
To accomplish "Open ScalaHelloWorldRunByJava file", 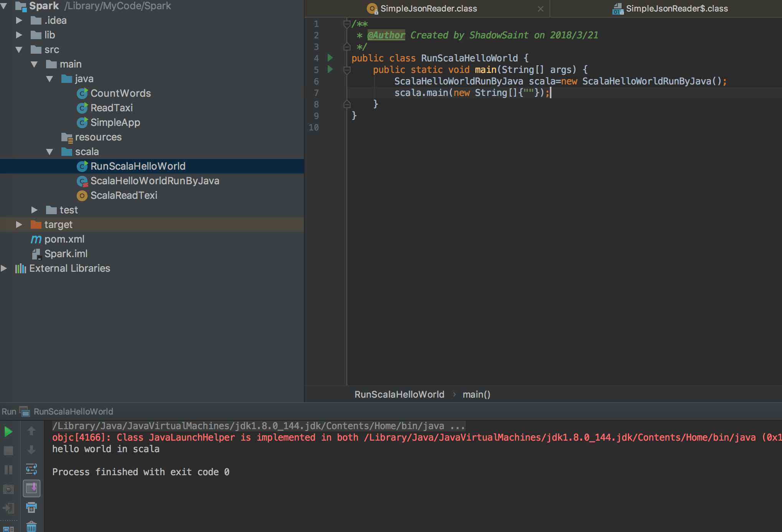I will 155,181.
